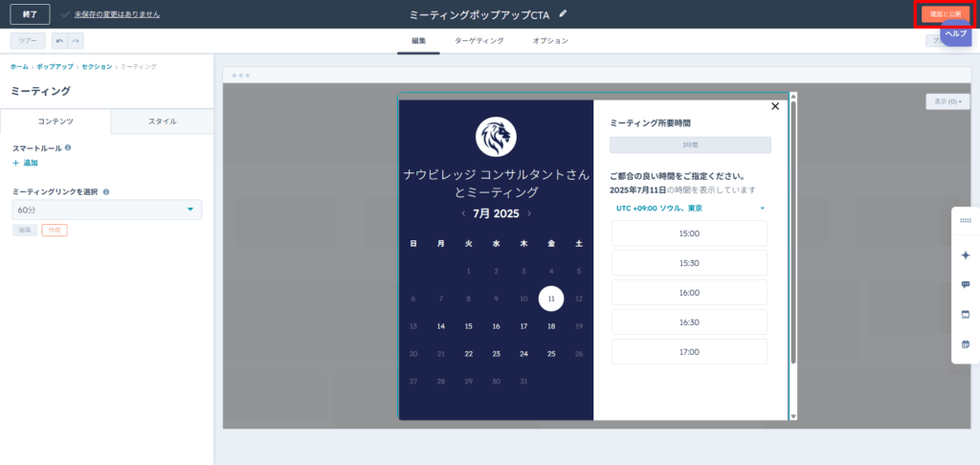The width and height of the screenshot is (980, 465).
Task: Select July 15 on the calendar
Action: pos(469,326)
